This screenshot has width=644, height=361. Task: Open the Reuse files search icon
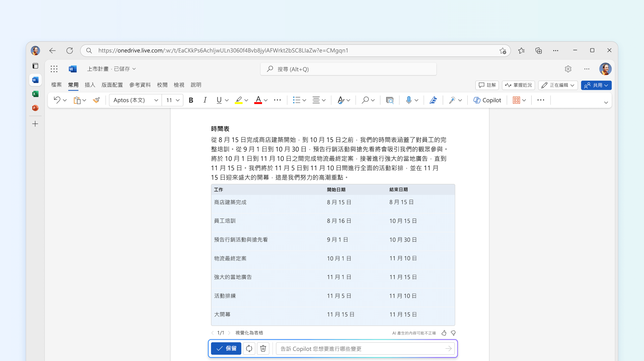(390, 100)
